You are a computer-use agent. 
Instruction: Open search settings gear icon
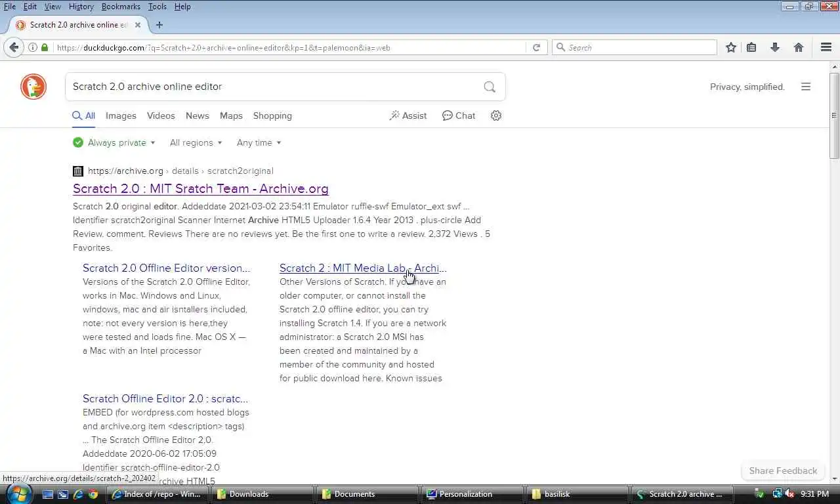click(496, 115)
